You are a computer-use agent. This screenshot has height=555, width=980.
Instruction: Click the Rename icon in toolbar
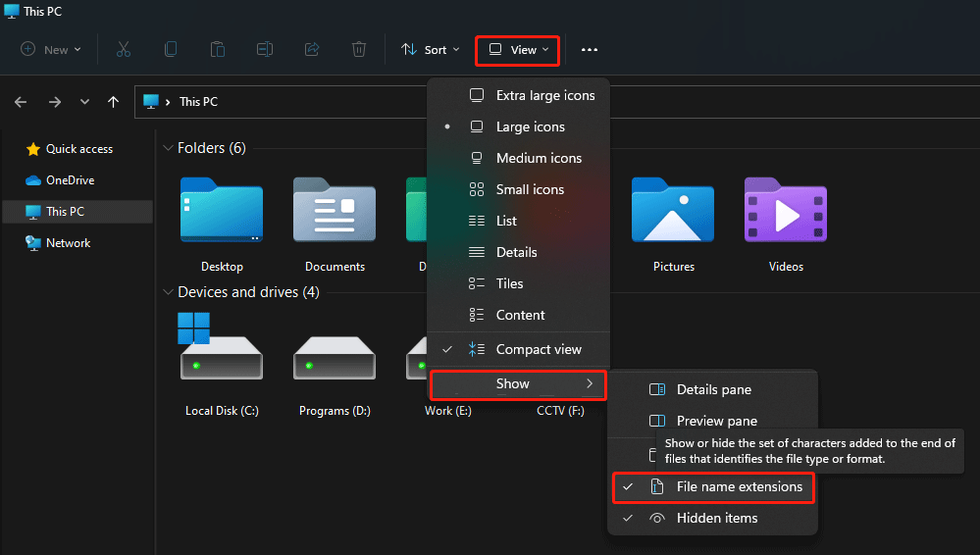coord(265,49)
